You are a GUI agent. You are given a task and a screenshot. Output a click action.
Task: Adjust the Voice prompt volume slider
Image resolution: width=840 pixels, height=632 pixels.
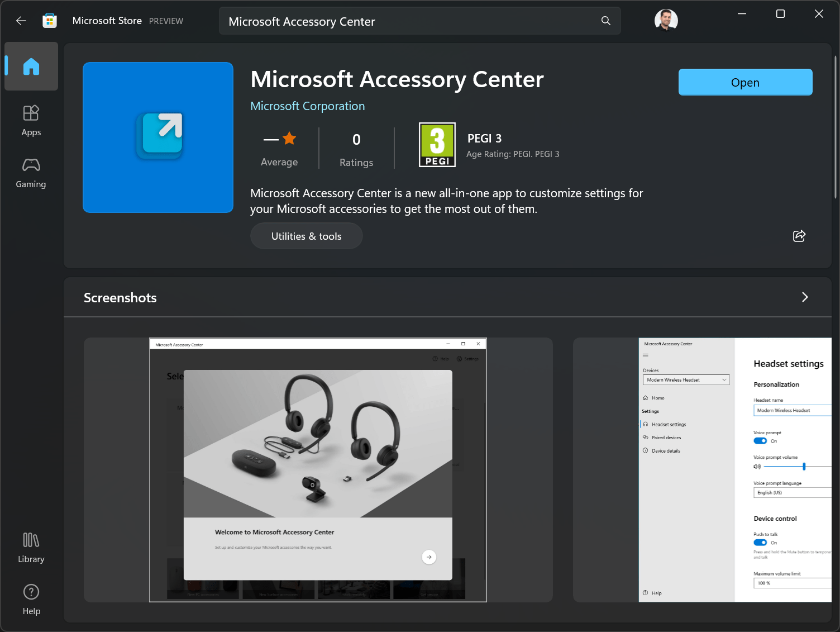[x=803, y=466]
